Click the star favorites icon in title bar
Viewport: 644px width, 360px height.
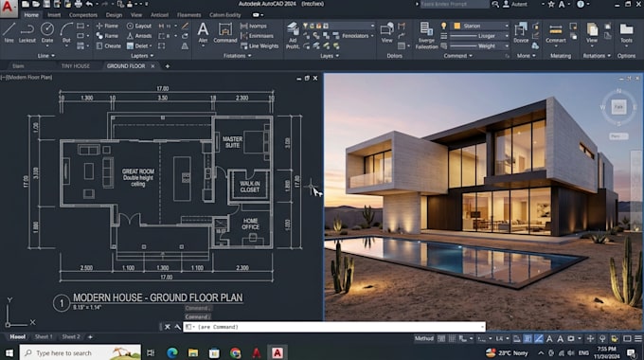click(551, 4)
